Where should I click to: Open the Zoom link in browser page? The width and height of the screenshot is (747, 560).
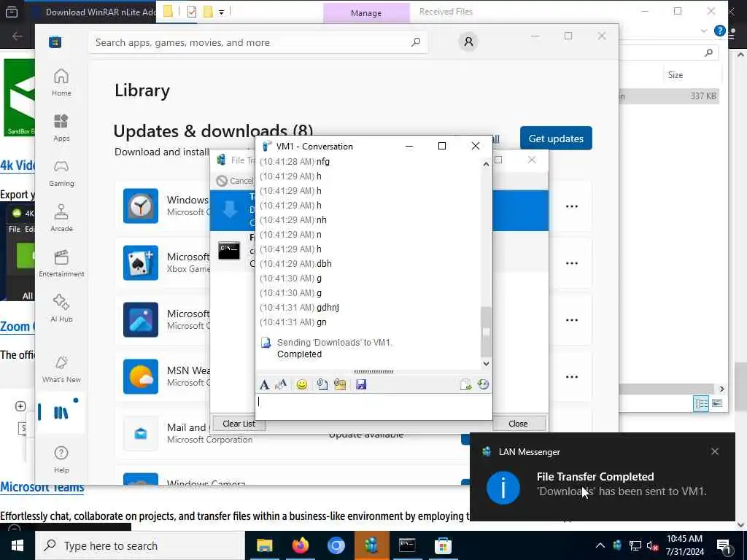(18, 326)
